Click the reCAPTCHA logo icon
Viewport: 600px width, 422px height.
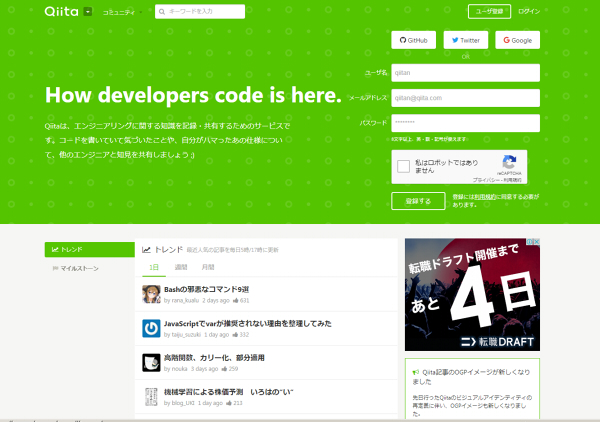pos(509,162)
